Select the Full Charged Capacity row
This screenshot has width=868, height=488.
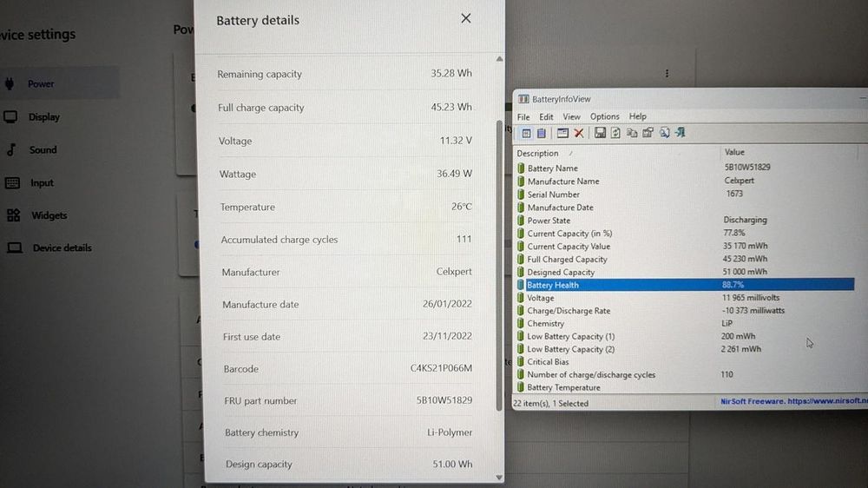click(686, 260)
